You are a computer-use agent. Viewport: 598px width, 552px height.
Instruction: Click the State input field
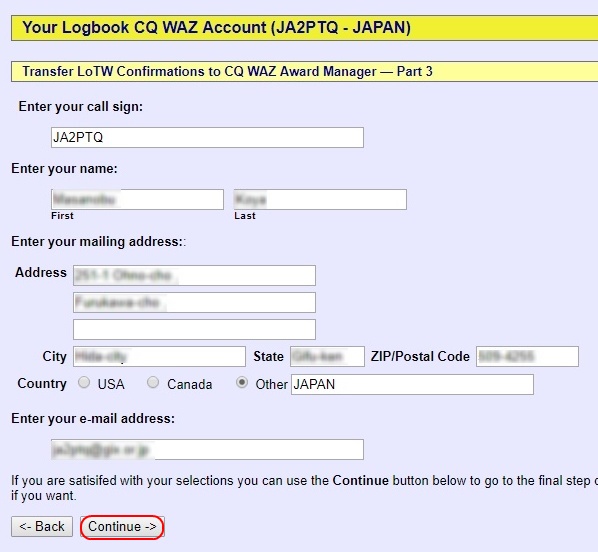(x=327, y=357)
